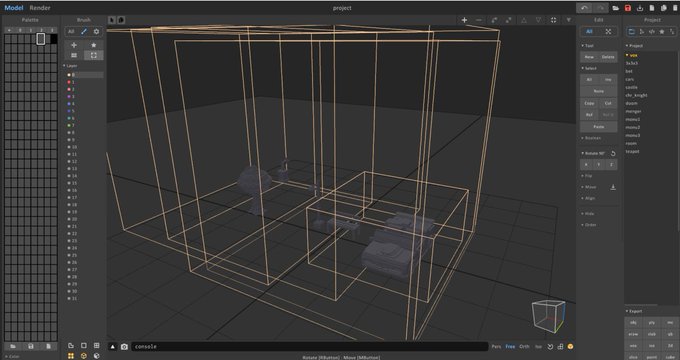
Task: Switch camera to Free mode
Action: [x=510, y=347]
